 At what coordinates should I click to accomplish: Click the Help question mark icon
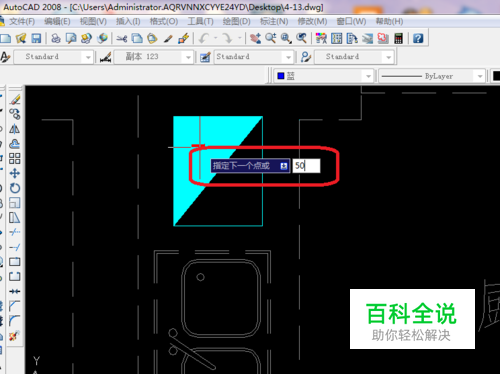(418, 38)
